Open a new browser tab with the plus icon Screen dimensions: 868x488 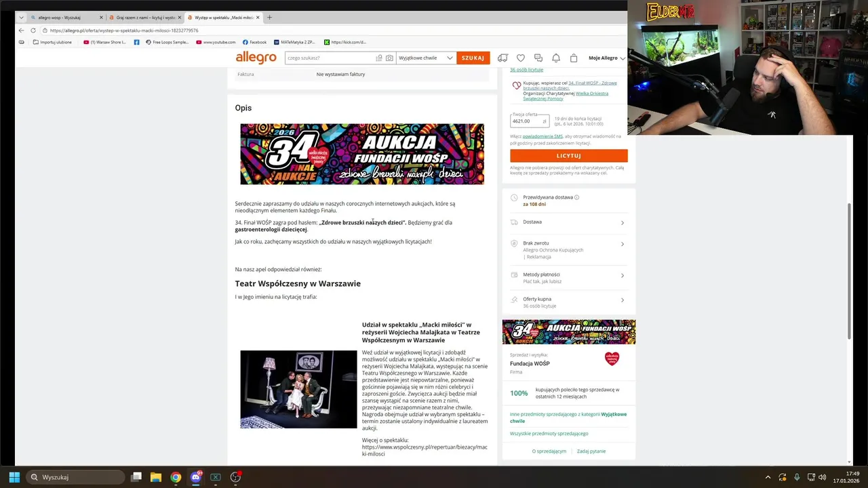point(269,17)
